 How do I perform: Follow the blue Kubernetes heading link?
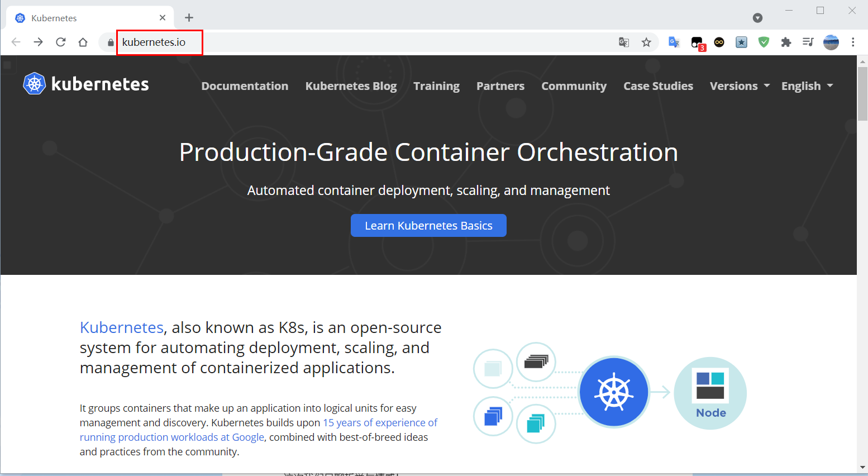click(x=122, y=327)
